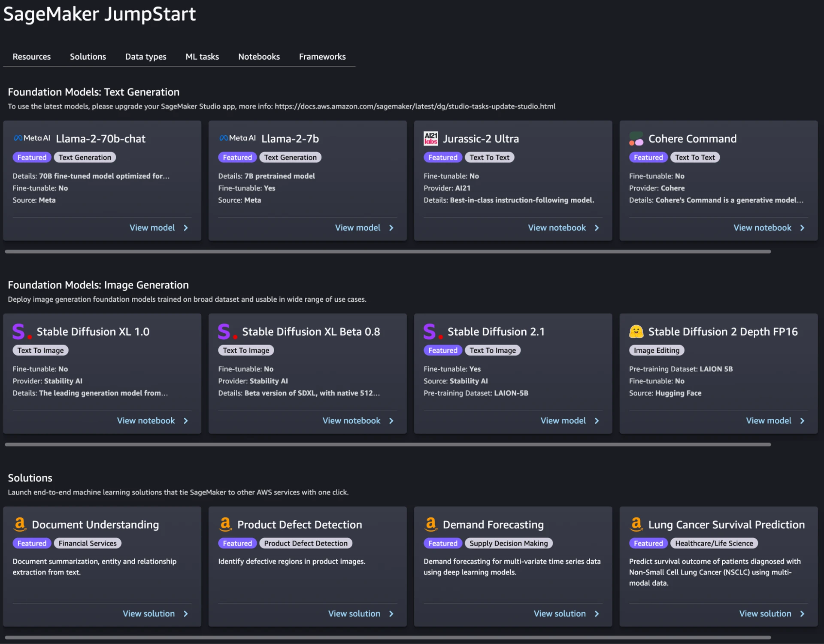Click the Healthcare/Life Science tag
Viewport: 824px width, 644px height.
point(714,544)
